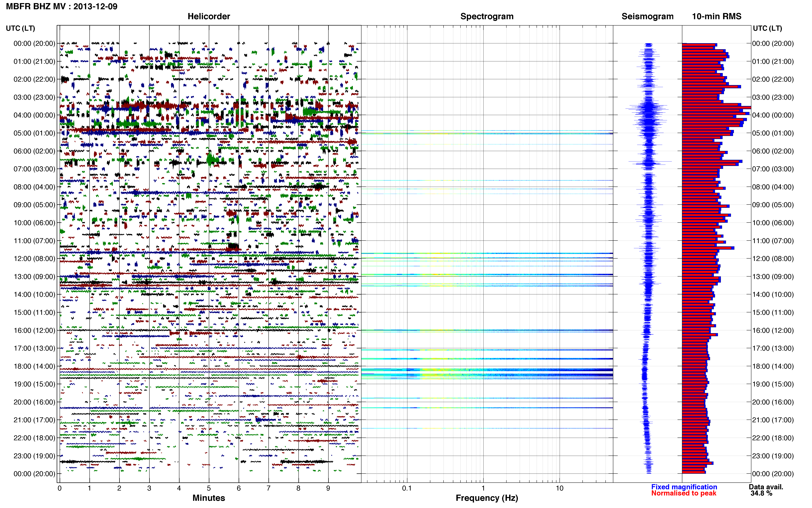This screenshot has height=508, width=812.
Task: Click the minute tick label '9'
Action: pos(328,488)
